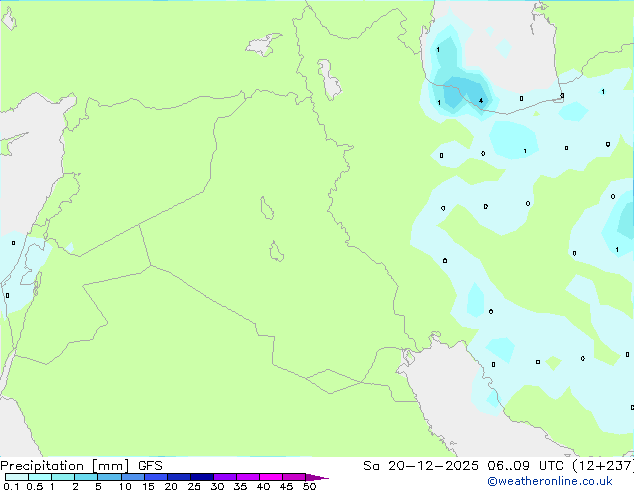
Task: Click the legend swatch between 45 and 50
Action: click(294, 477)
